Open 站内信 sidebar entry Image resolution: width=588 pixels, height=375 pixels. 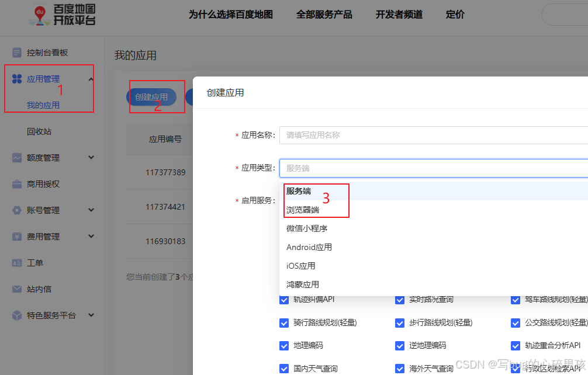(39, 289)
